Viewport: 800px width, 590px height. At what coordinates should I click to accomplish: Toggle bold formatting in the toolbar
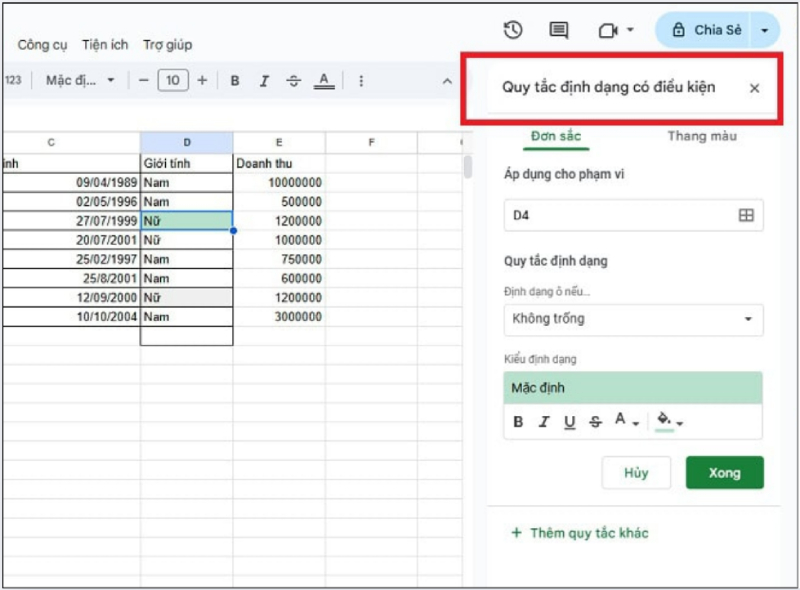[x=235, y=81]
